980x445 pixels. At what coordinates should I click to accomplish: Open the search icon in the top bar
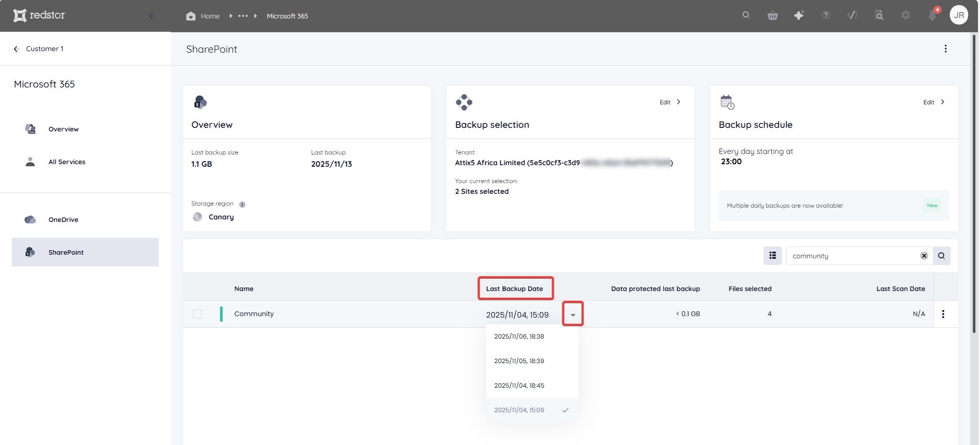coord(746,15)
